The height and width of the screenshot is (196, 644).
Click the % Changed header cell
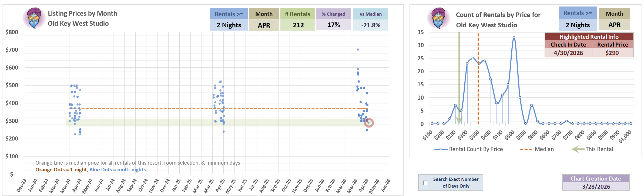coord(333,14)
